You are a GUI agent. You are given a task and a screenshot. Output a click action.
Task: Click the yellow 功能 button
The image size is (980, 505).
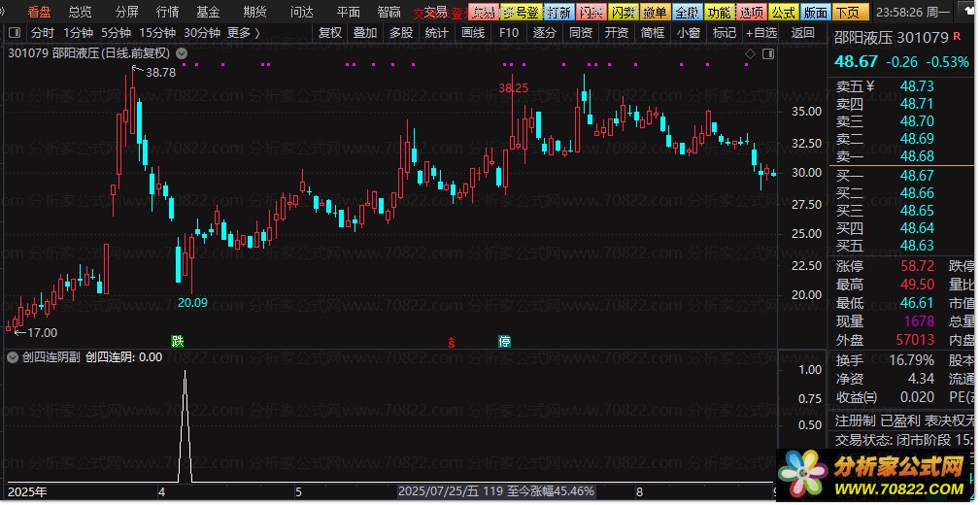tap(720, 12)
